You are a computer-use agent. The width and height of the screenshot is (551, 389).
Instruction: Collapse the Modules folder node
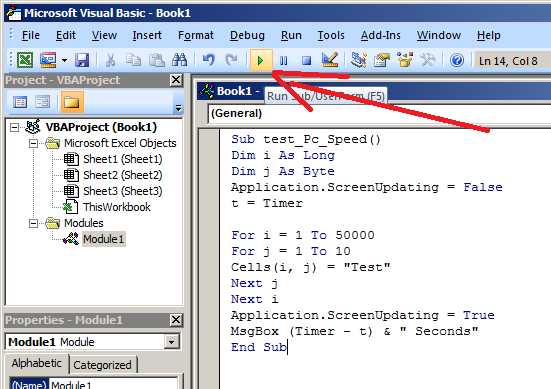[33, 223]
